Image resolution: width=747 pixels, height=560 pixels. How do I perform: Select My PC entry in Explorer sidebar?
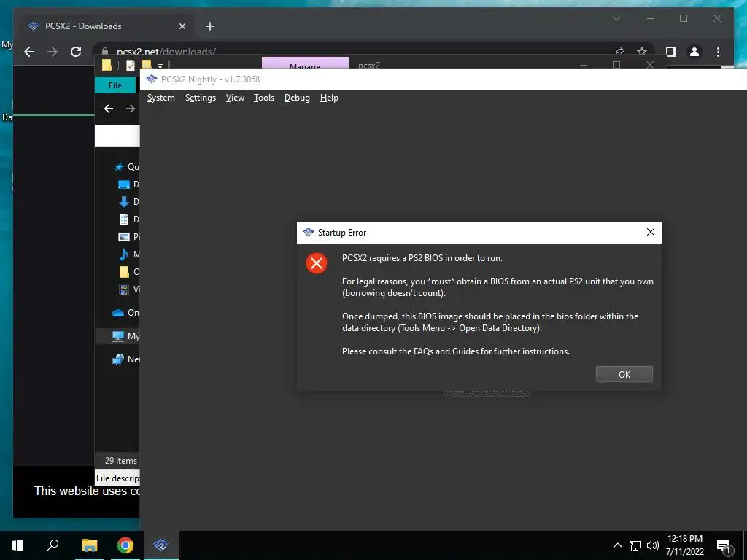click(x=117, y=336)
